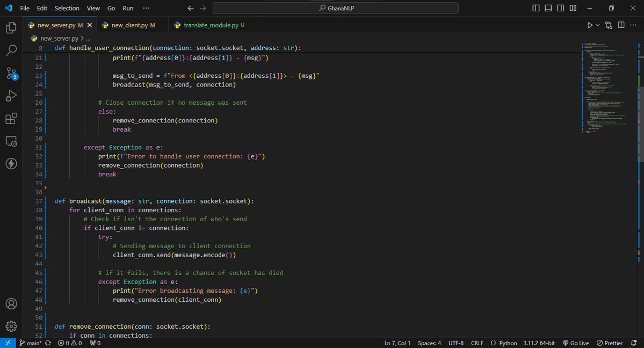Open the Run menu

point(128,8)
